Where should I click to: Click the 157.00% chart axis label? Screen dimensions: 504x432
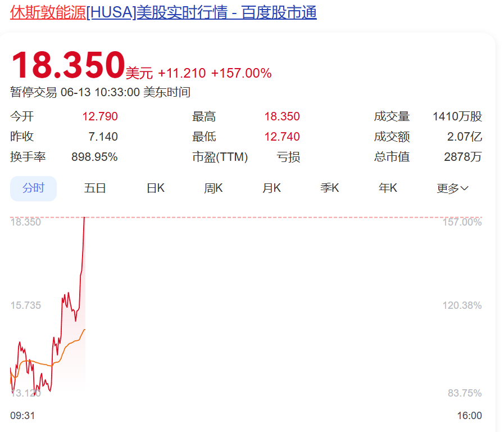click(462, 222)
